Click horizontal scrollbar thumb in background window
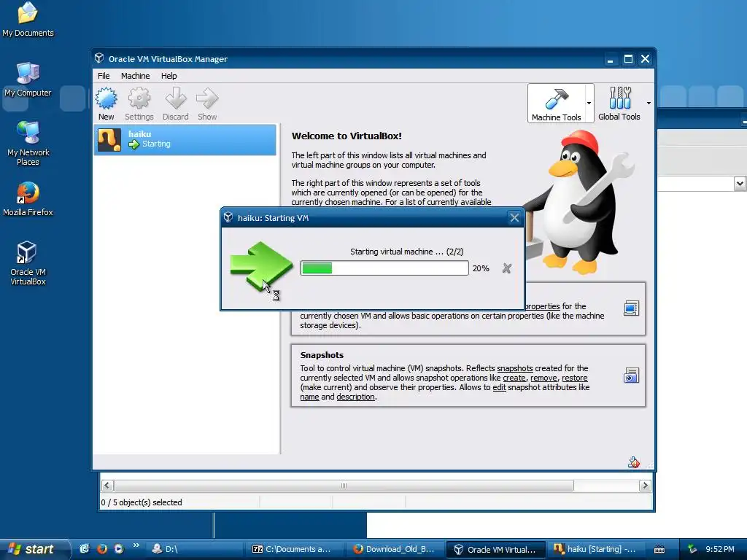 [344, 485]
